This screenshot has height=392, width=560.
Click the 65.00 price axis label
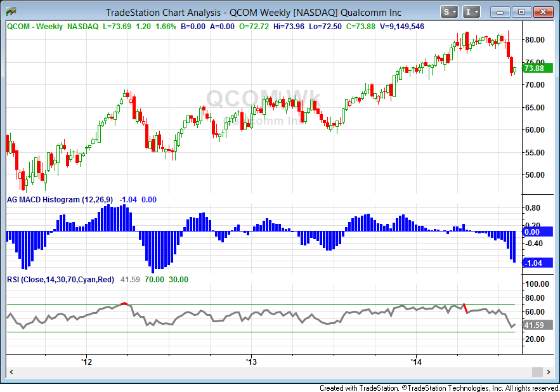click(535, 108)
